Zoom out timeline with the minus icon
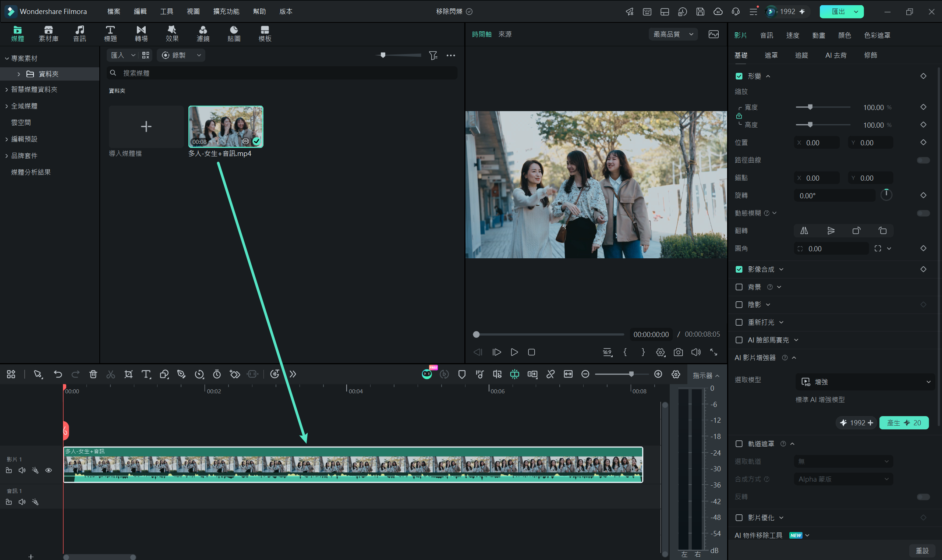This screenshot has width=942, height=560. click(x=585, y=374)
